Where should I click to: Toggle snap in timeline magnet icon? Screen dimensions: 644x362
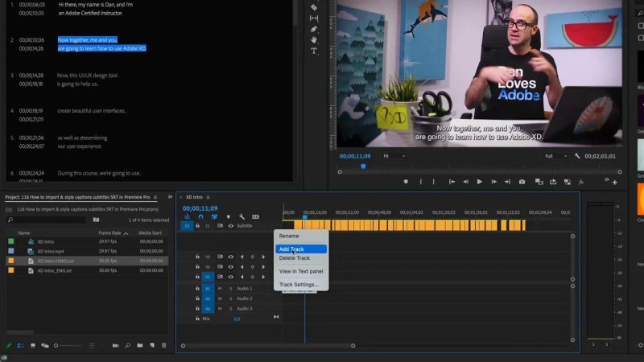tap(200, 216)
